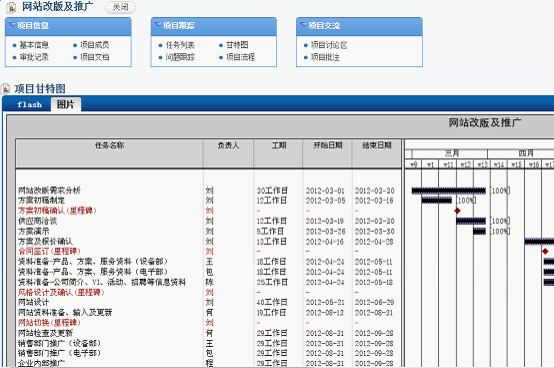Screen dimensions: 554x368
Task: Open the 项目讨论区 link
Action: (x=329, y=45)
